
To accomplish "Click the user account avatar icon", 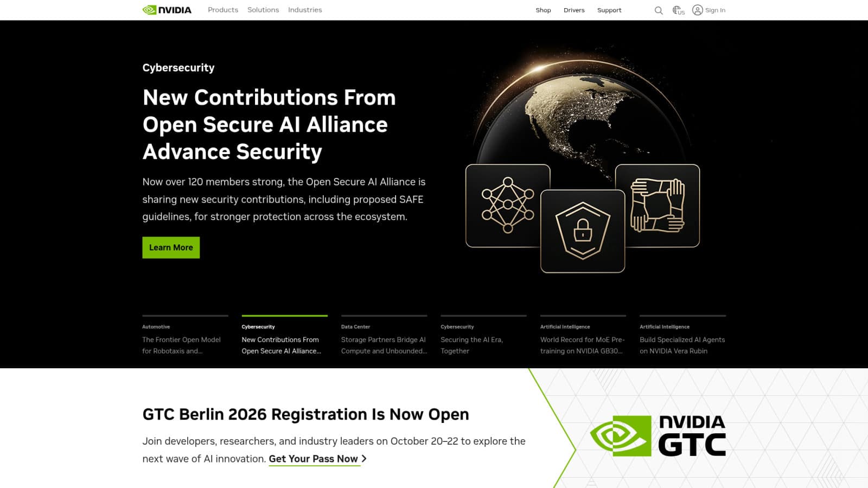I will pos(698,10).
